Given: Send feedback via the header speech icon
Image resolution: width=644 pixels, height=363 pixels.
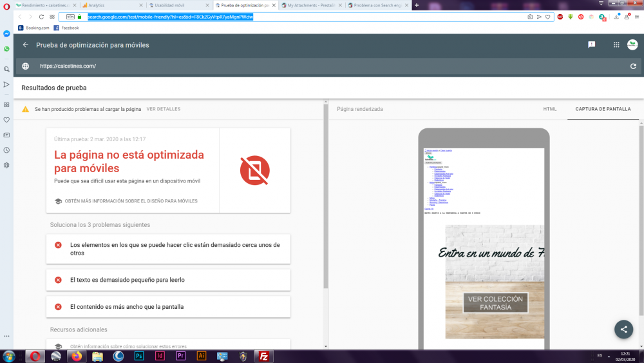Looking at the screenshot, I should (591, 44).
